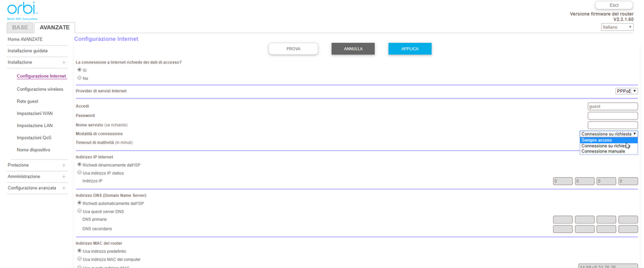This screenshot has height=268, width=644.
Task: Expand the Protezione section
Action: pos(64,165)
